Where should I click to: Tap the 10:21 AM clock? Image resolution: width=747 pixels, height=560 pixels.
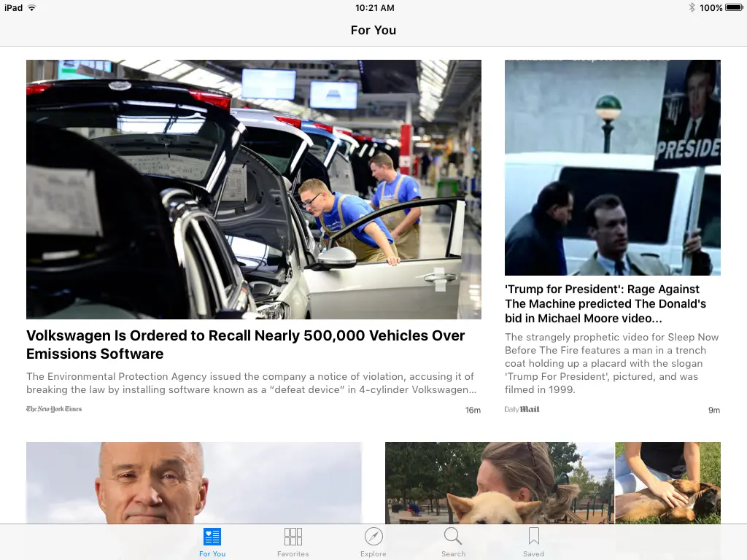coord(375,7)
